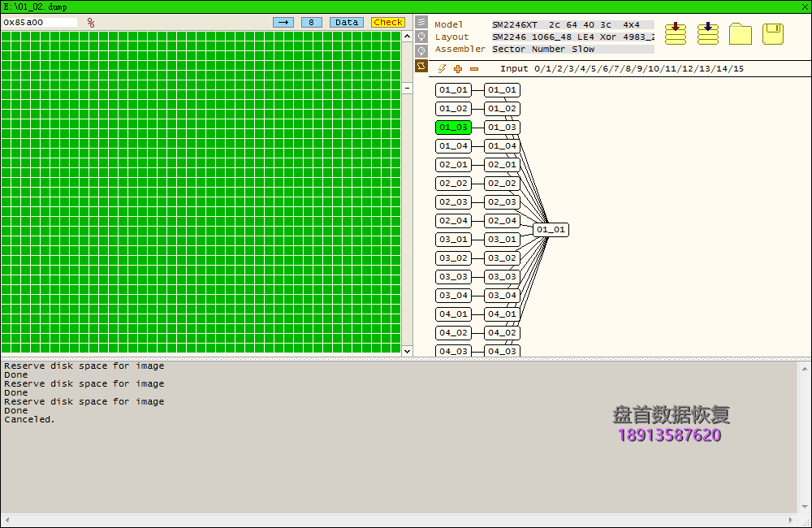The width and height of the screenshot is (812, 528).
Task: Click the 0x85a00 address field
Action: 39,22
